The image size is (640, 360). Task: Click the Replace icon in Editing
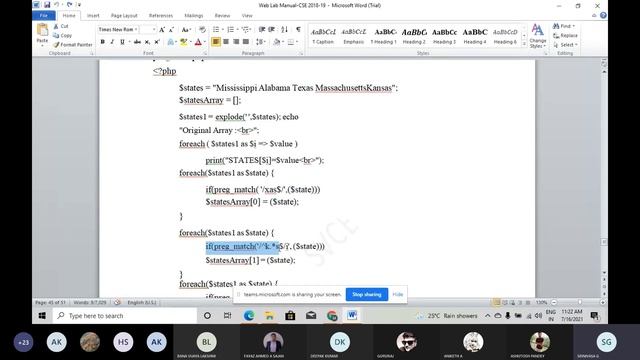(565, 36)
